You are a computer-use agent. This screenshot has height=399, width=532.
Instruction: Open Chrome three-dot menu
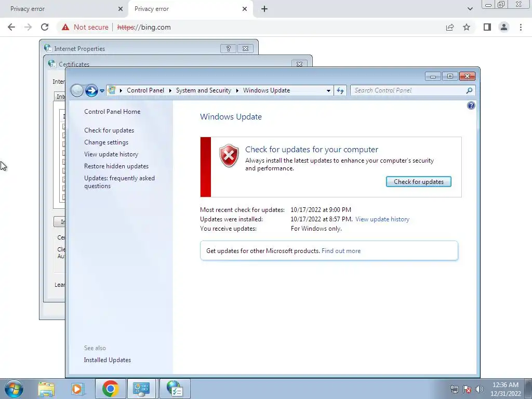click(x=521, y=27)
